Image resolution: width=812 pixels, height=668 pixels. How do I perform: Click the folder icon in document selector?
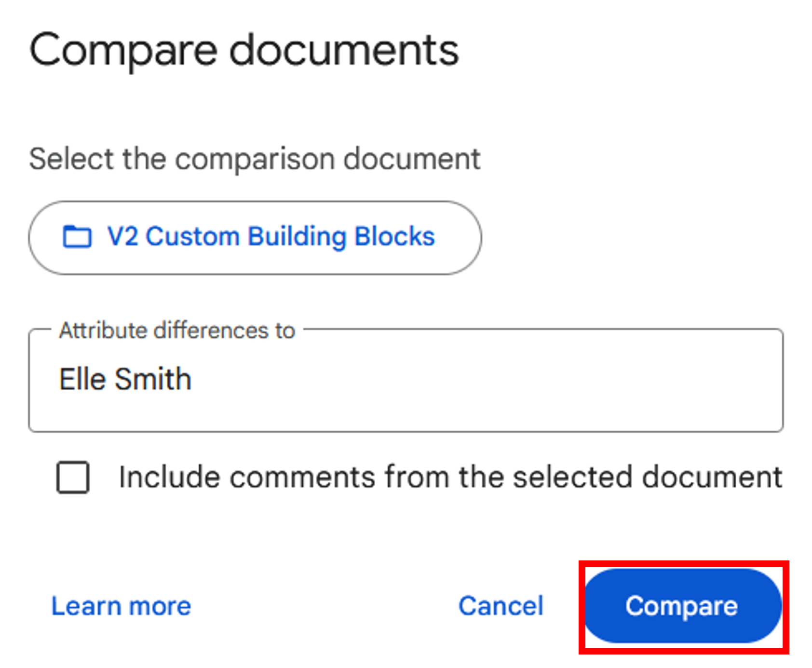77,236
